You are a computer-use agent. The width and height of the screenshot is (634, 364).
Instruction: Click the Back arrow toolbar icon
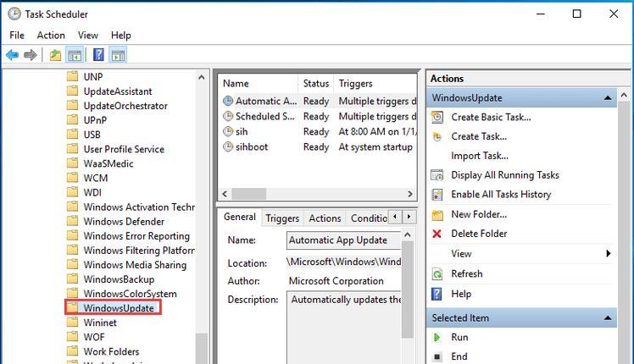pos(12,54)
